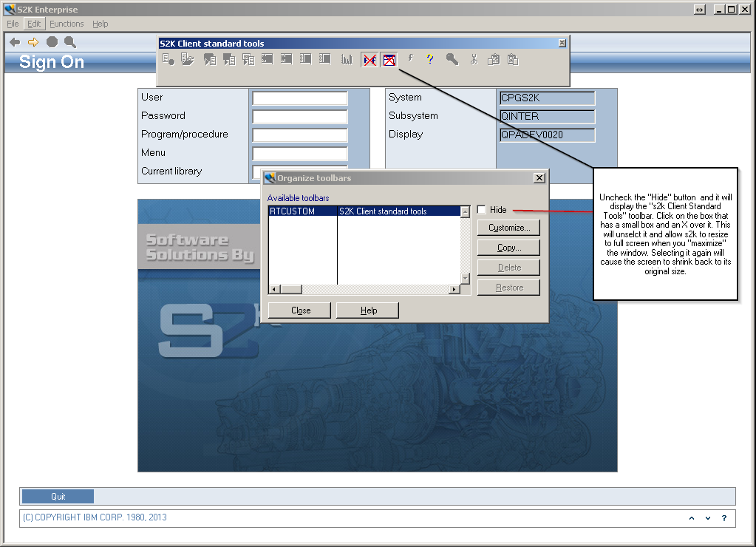Close the S2K Client standard tools toolbar
756x547 pixels.
coord(562,43)
